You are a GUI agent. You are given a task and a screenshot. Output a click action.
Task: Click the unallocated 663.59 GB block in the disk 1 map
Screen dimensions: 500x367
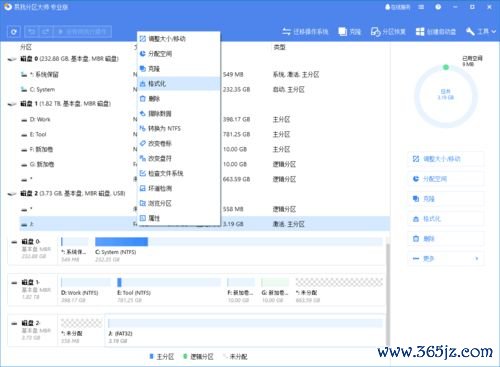[339, 283]
